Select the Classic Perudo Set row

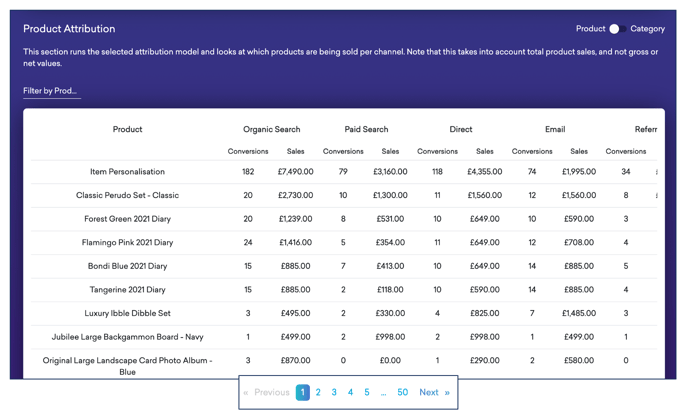pos(127,196)
